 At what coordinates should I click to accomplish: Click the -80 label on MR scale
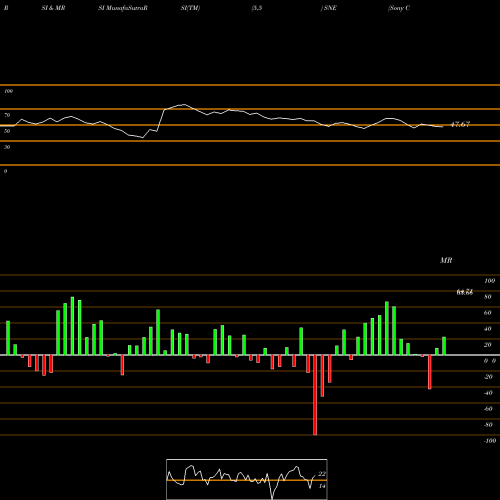tap(488, 425)
